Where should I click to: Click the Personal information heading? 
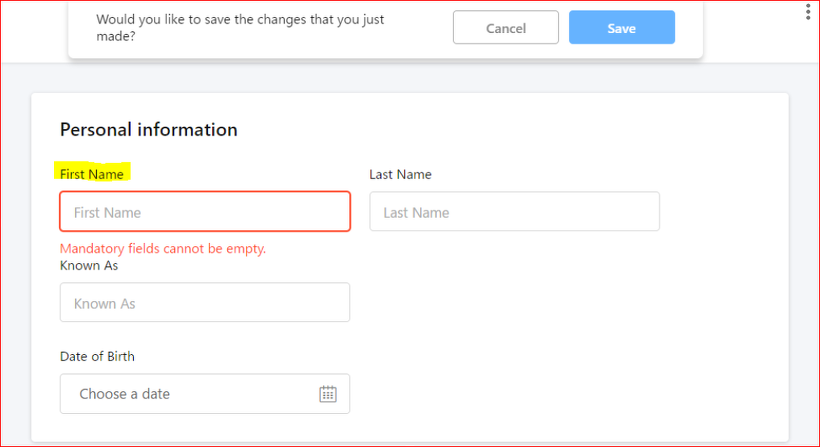(148, 130)
